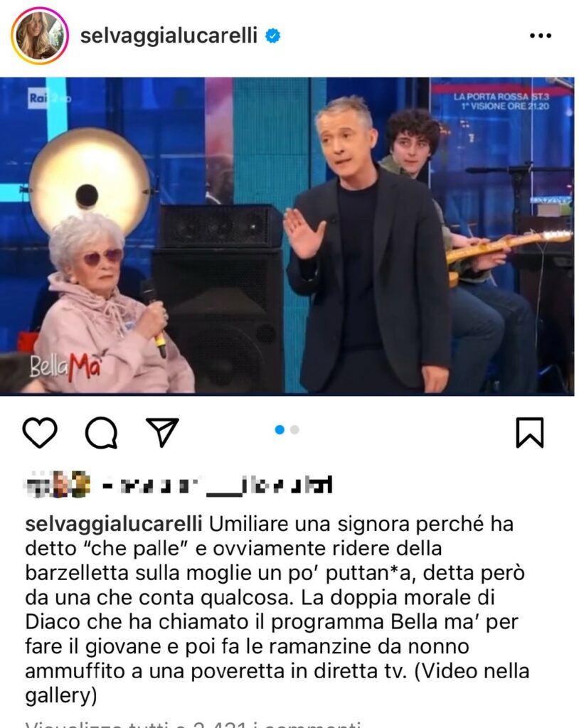Click the La Porta Rossa promo overlay

coord(501,101)
